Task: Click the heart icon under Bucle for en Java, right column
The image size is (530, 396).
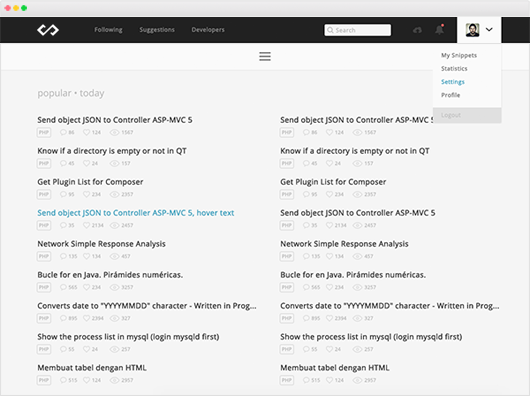Action: pyautogui.click(x=330, y=287)
